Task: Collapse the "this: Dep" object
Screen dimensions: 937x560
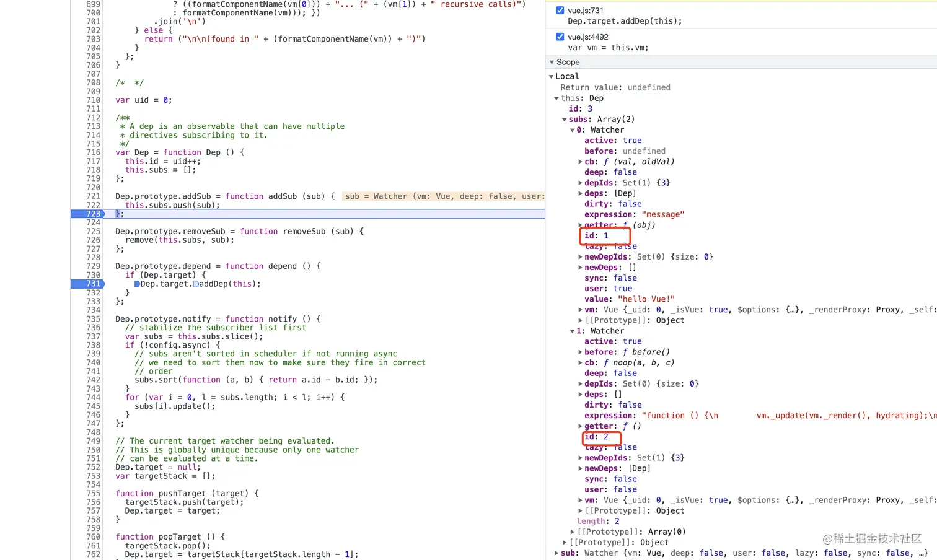Action: pyautogui.click(x=556, y=98)
